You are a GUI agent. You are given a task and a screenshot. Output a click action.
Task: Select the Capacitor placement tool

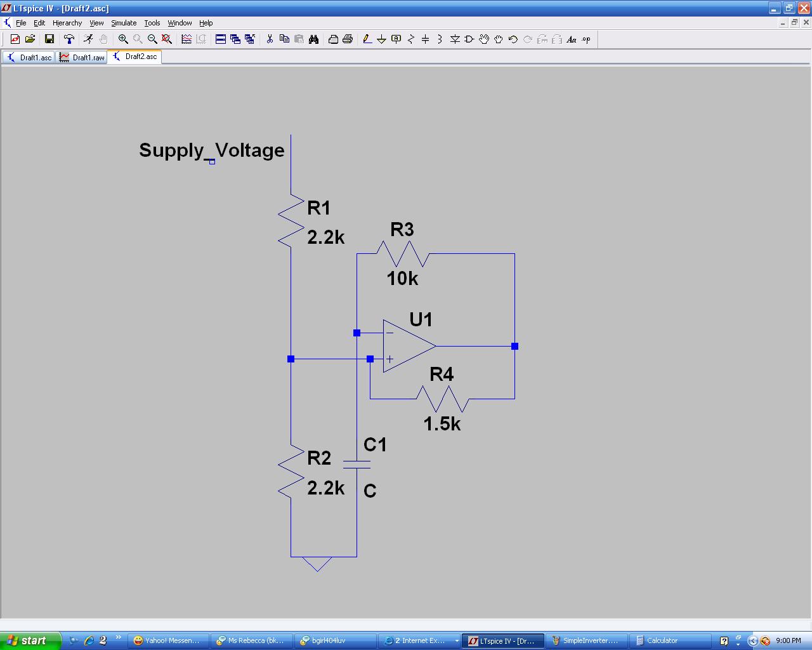point(426,39)
